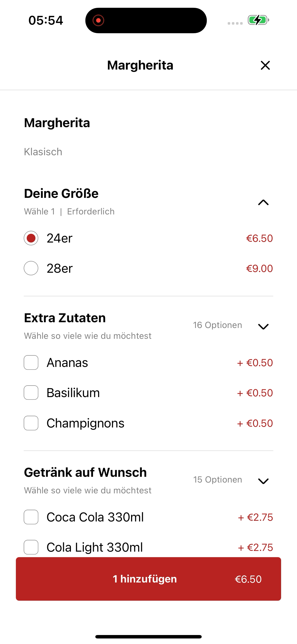
Task: Check the Basilikum checkbox
Action: click(31, 393)
